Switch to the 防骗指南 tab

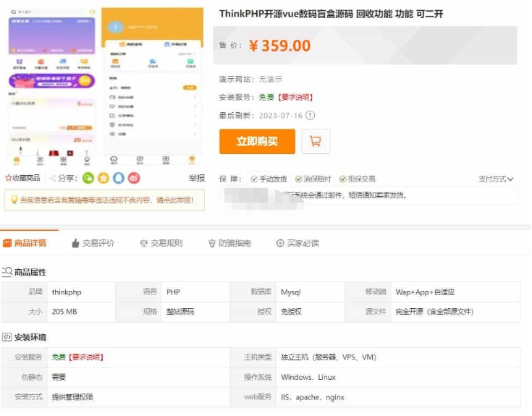click(x=229, y=243)
